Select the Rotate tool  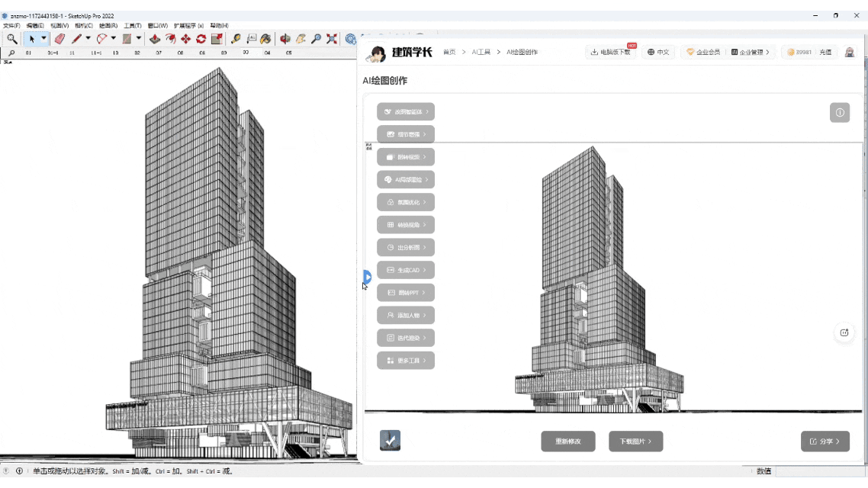point(201,39)
